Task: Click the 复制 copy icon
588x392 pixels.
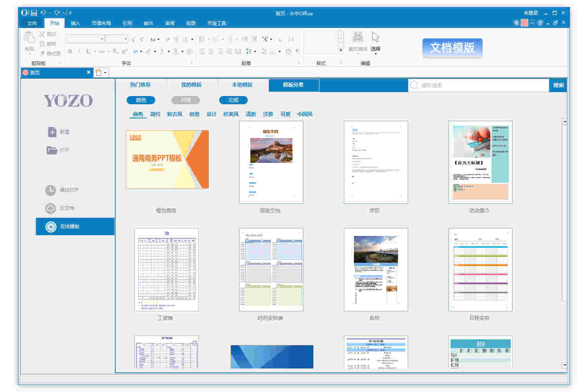Action: coord(42,44)
